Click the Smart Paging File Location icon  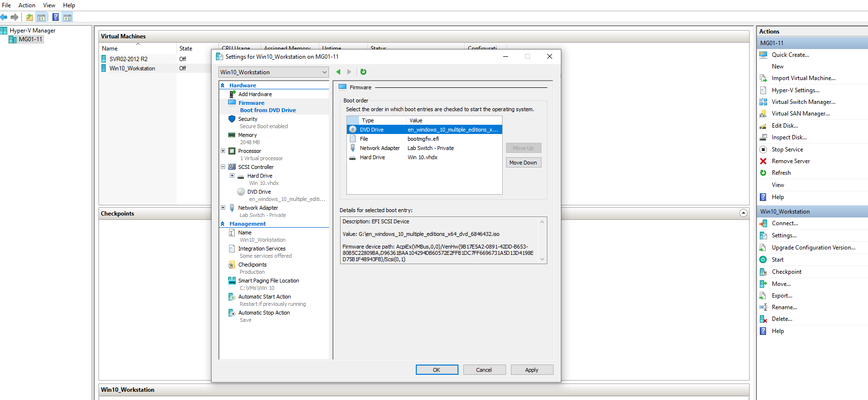232,281
